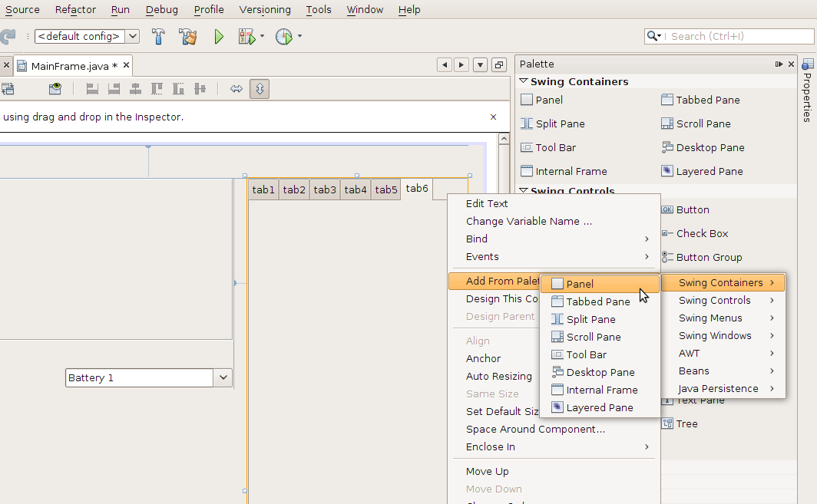
Task: Align components right in column
Action: coord(114,89)
